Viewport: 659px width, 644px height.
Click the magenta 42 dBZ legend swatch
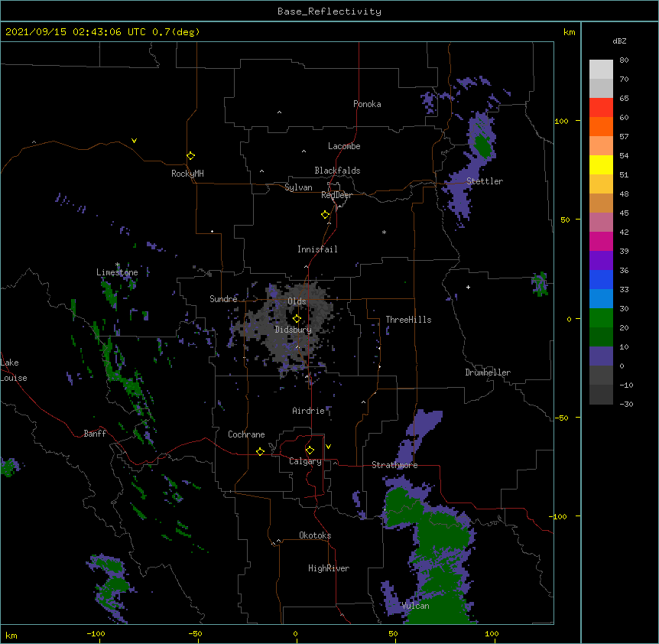[601, 241]
